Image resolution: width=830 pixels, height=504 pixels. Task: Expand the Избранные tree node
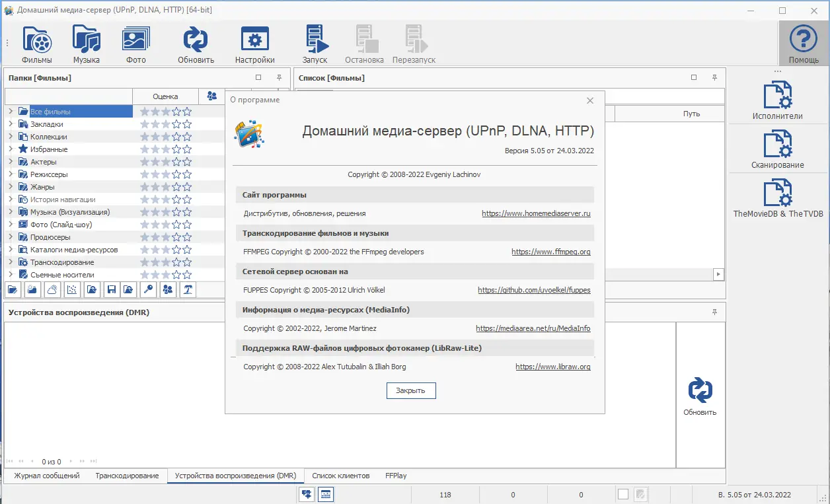pyautogui.click(x=11, y=149)
